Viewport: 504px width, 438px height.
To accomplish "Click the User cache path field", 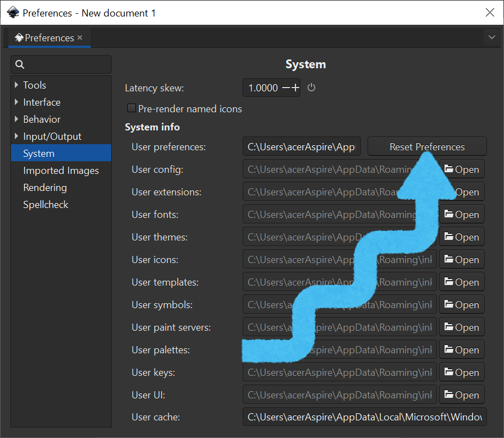I will [x=364, y=417].
